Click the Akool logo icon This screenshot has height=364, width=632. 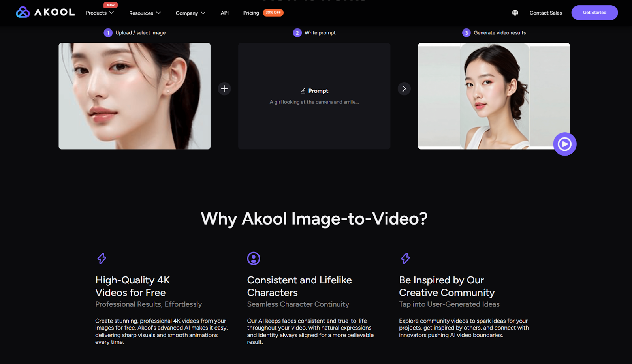coord(23,12)
